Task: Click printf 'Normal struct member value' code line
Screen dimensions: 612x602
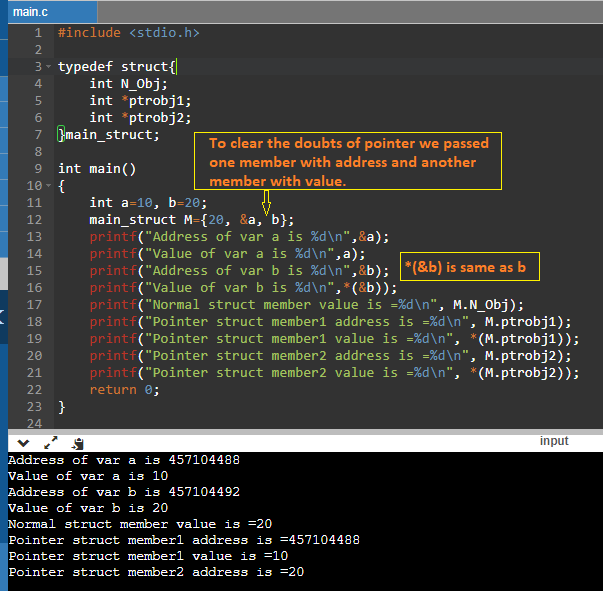Action: pyautogui.click(x=306, y=305)
